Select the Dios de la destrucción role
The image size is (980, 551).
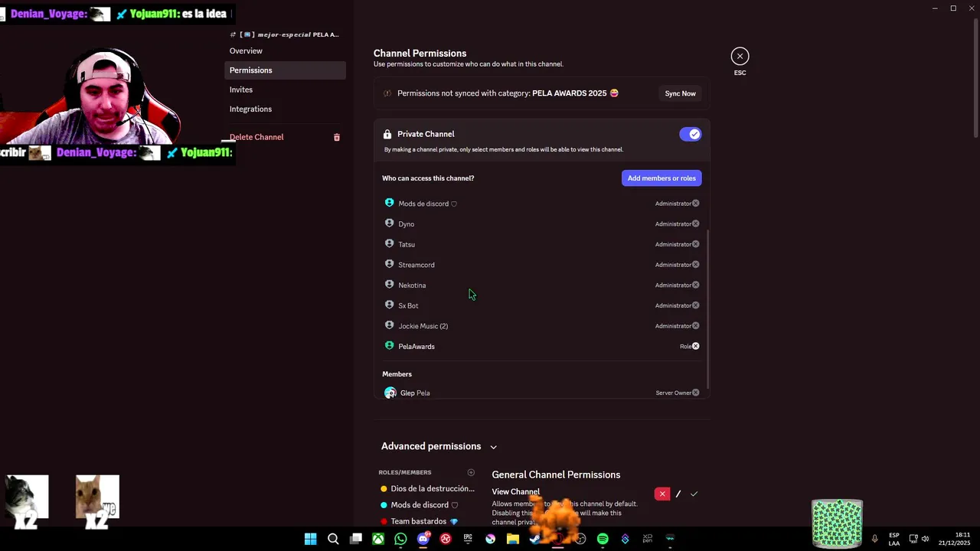(427, 488)
